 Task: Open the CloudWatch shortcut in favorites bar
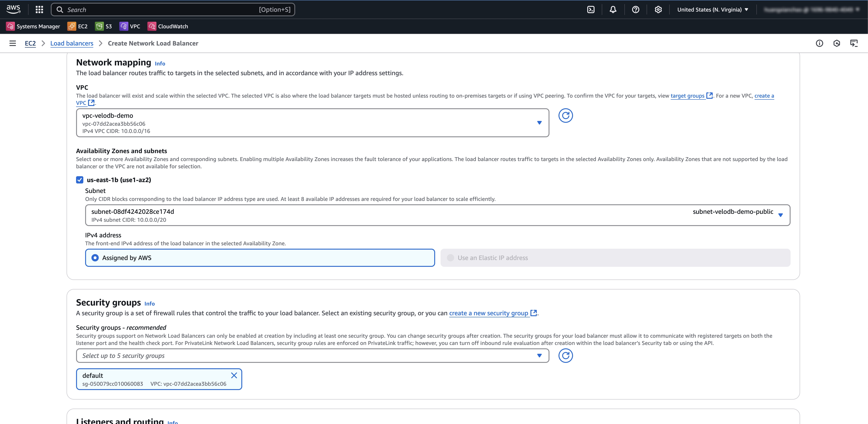click(x=168, y=26)
